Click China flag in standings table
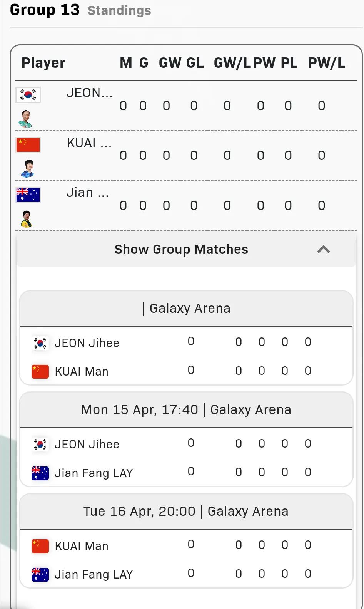The image size is (364, 609). [28, 145]
